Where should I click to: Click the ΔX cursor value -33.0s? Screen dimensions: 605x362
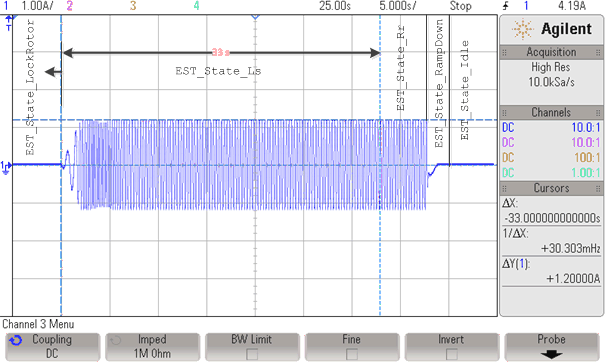click(552, 218)
